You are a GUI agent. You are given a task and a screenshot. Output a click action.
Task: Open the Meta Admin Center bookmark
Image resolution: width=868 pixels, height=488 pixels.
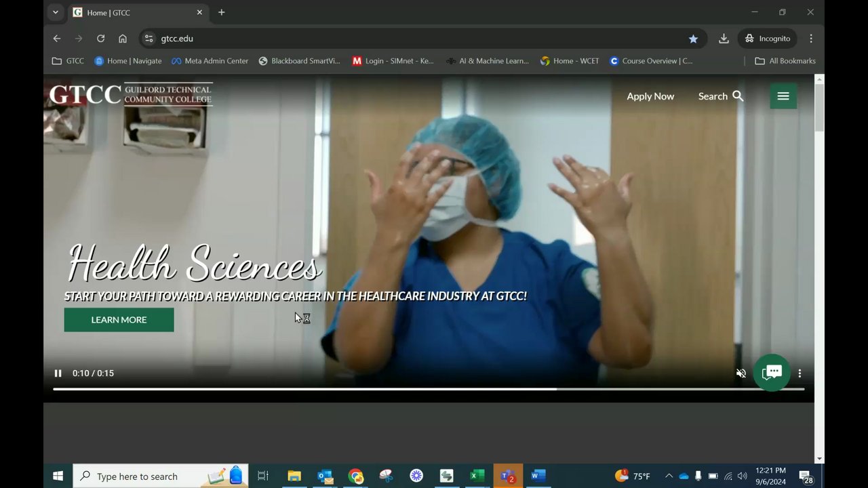[x=210, y=61]
